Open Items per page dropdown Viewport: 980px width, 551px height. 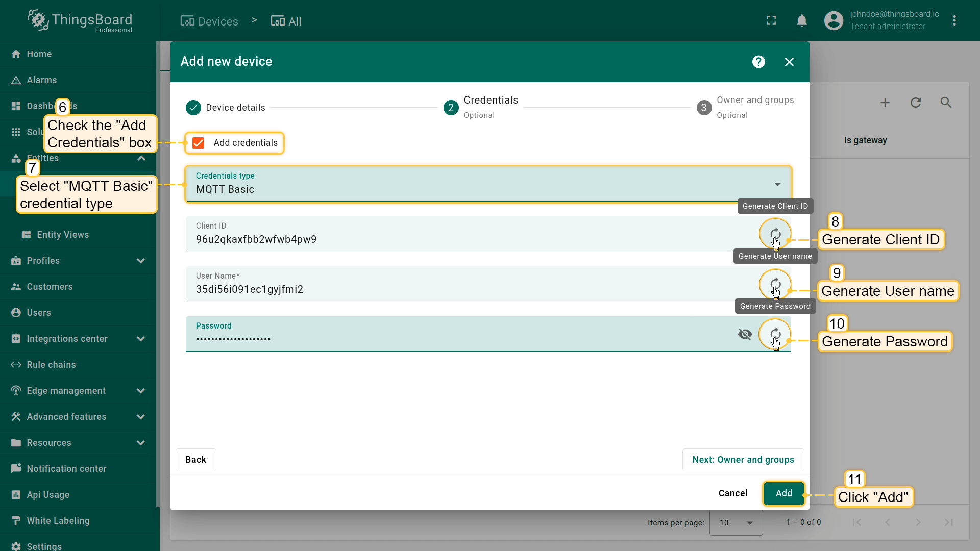pyautogui.click(x=736, y=522)
